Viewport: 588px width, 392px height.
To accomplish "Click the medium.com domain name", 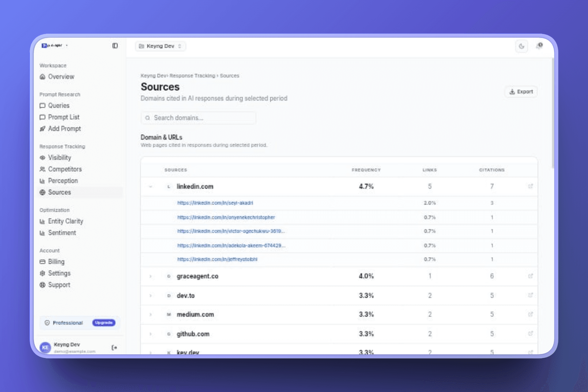I will (195, 315).
